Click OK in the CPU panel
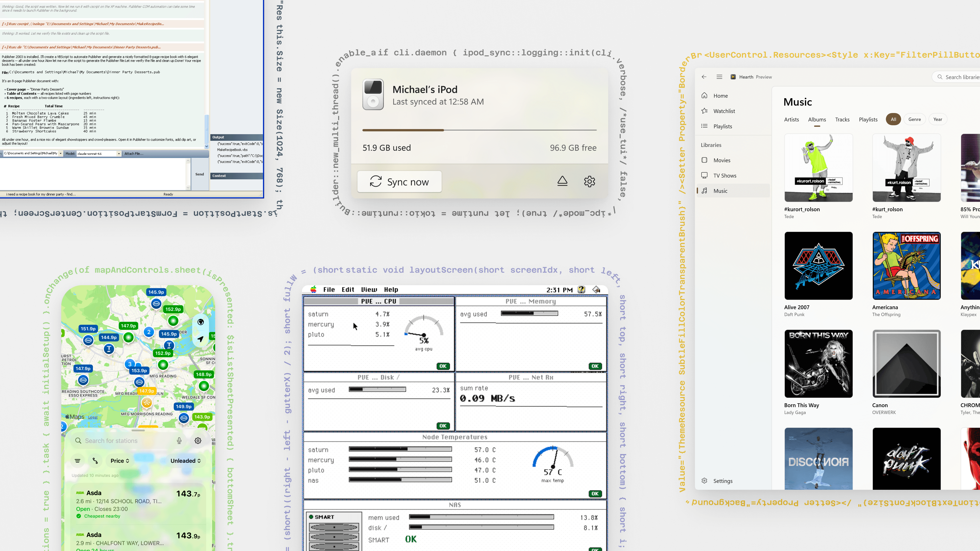The width and height of the screenshot is (980, 551). click(x=443, y=366)
